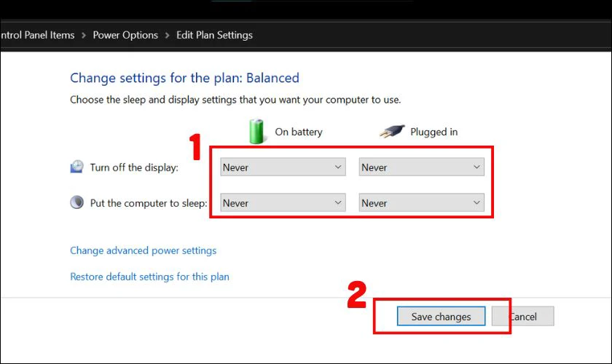Click the monitor icon beside Turn off the display
The image size is (612, 364).
point(77,167)
